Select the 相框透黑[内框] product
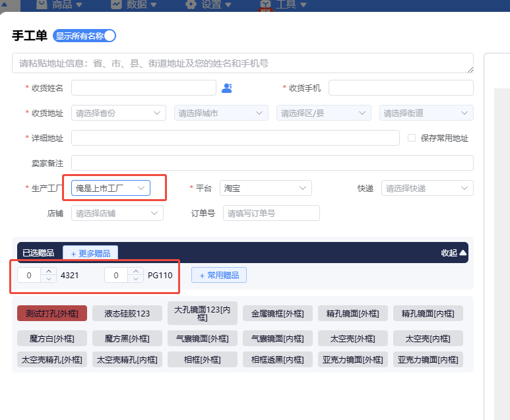This screenshot has width=510, height=420. click(x=278, y=359)
